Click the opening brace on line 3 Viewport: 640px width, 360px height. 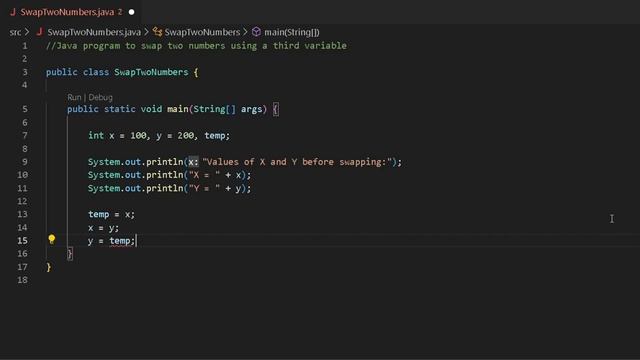[196, 73]
